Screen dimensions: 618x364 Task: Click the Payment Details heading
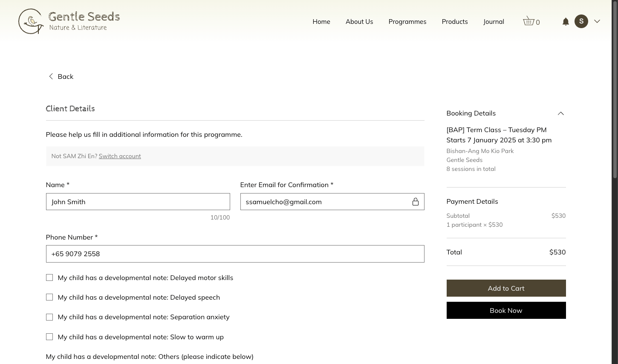pyautogui.click(x=472, y=201)
